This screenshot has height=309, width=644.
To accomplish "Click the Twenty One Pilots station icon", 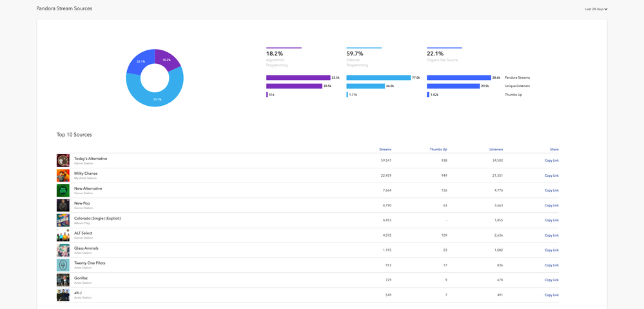I will tap(63, 265).
